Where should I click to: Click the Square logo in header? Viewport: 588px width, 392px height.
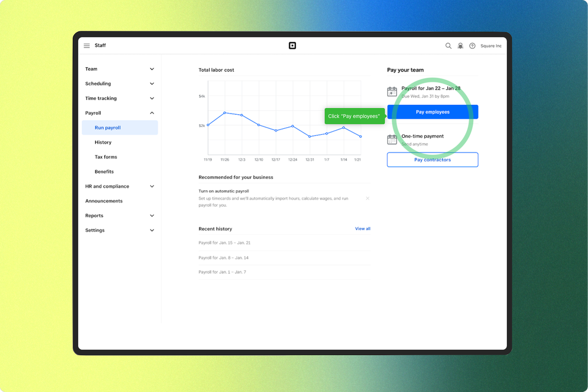tap(293, 46)
